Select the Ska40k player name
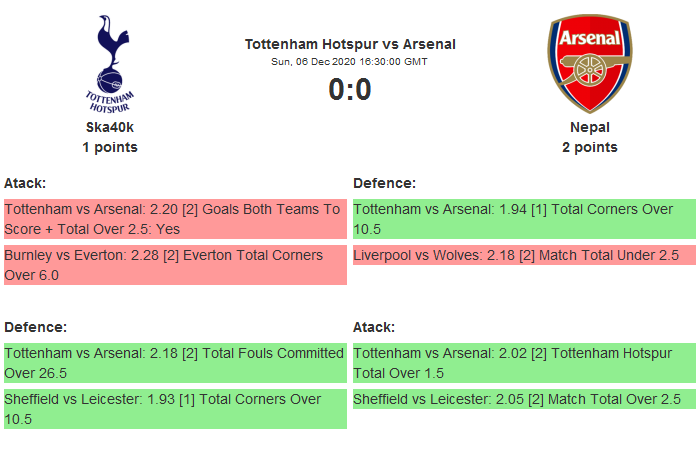 [x=110, y=127]
